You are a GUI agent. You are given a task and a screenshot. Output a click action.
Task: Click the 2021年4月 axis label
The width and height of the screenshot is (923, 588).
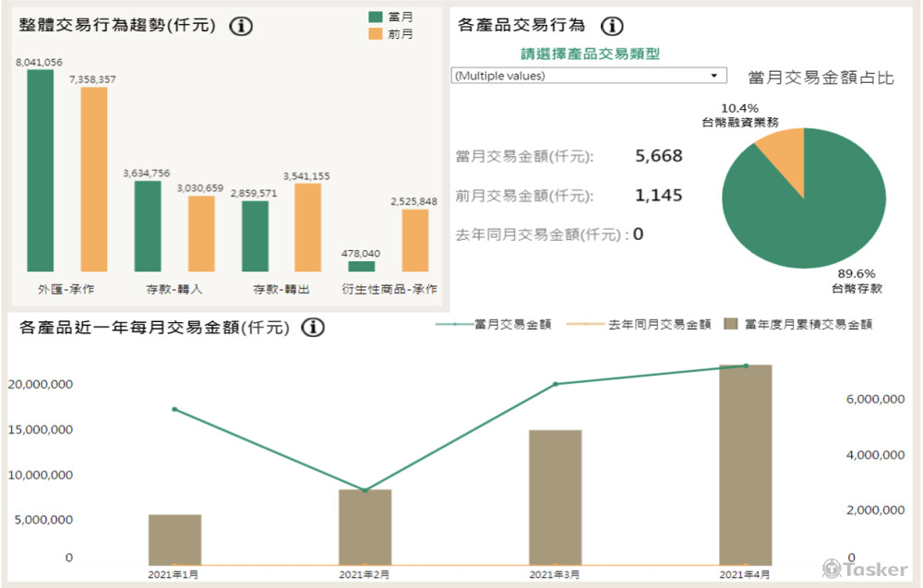[745, 574]
